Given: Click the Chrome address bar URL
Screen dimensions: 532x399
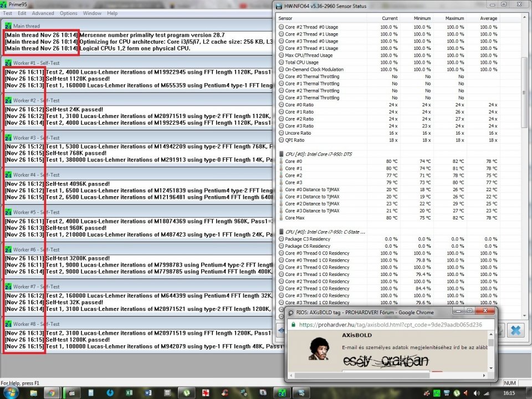Looking at the screenshot, I should click(x=391, y=325).
